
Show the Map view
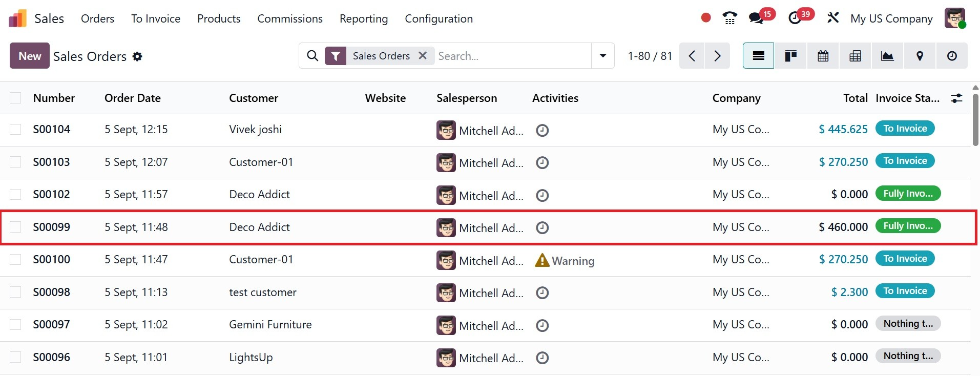920,56
